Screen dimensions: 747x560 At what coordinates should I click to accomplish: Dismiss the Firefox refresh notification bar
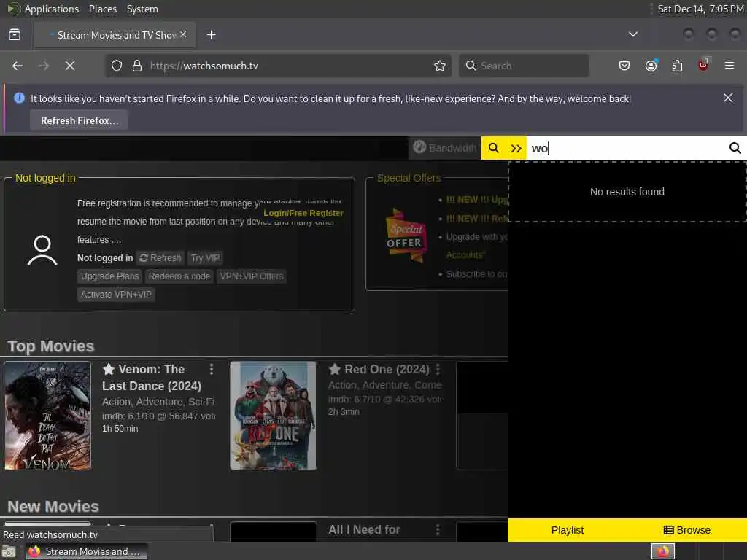click(x=728, y=98)
